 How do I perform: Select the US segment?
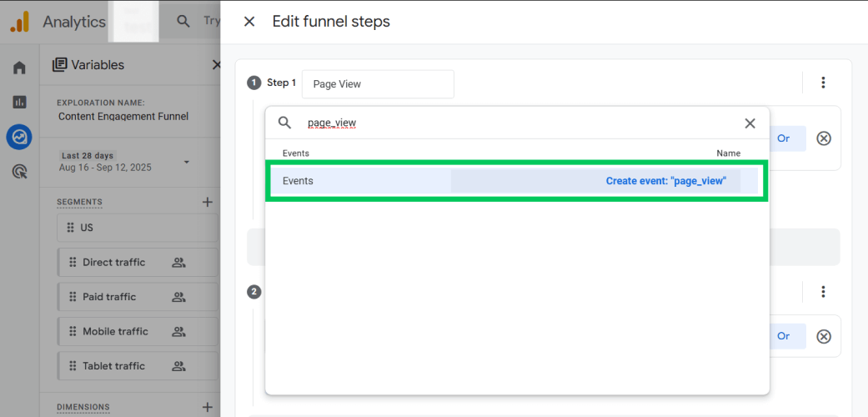(138, 228)
